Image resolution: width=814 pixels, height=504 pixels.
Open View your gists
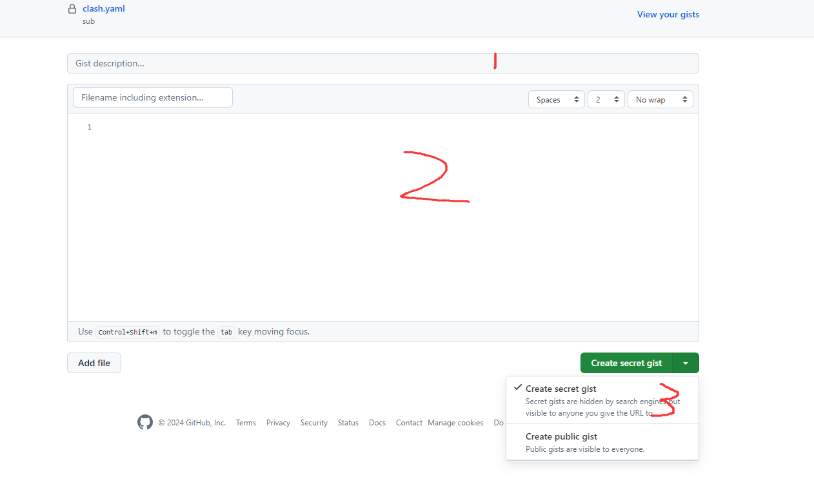[x=668, y=14]
